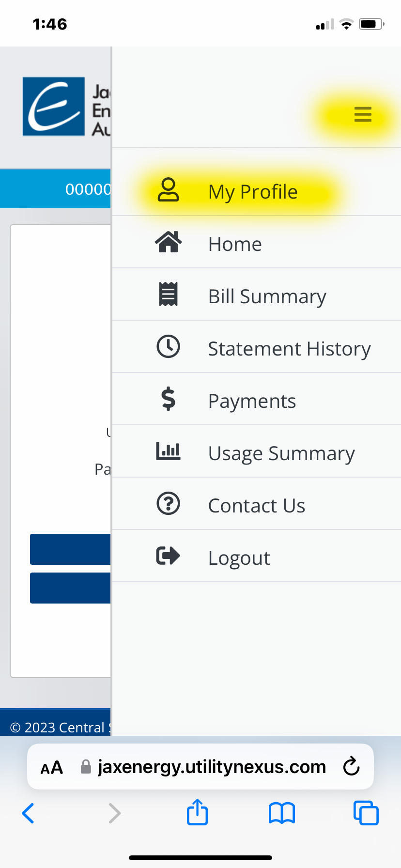Screen dimensions: 401x868
Task: Go to Bill Summary
Action: 257,294
